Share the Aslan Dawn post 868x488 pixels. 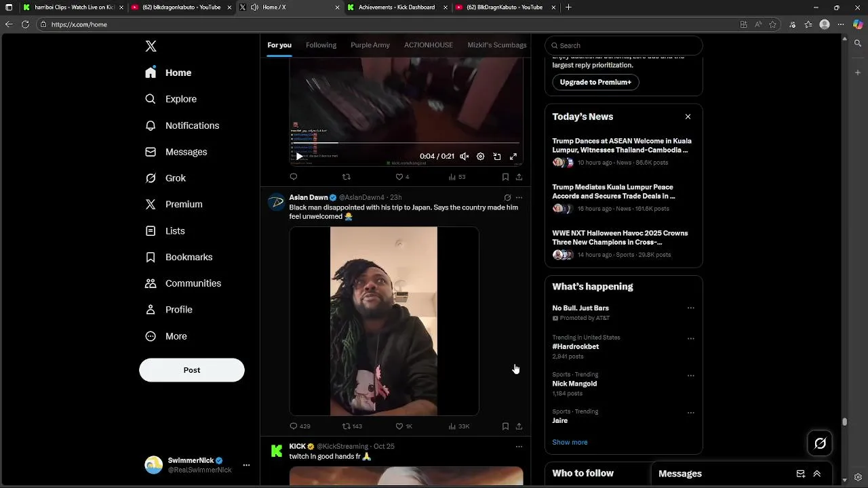519,426
